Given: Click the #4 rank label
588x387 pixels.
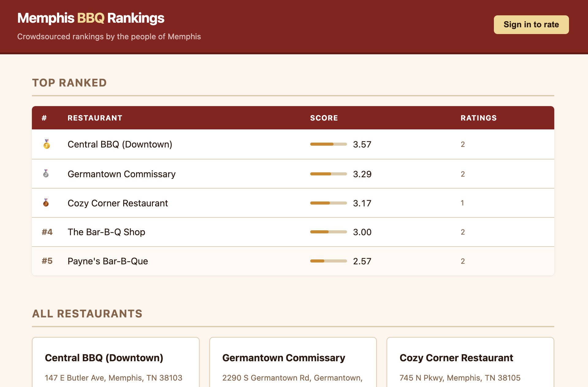Looking at the screenshot, I should 47,232.
